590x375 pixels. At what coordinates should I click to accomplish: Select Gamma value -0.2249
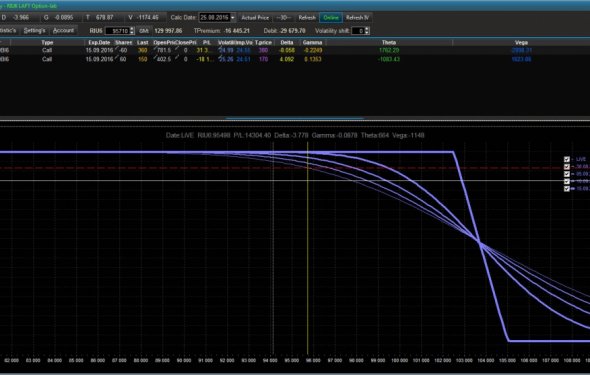click(x=313, y=50)
